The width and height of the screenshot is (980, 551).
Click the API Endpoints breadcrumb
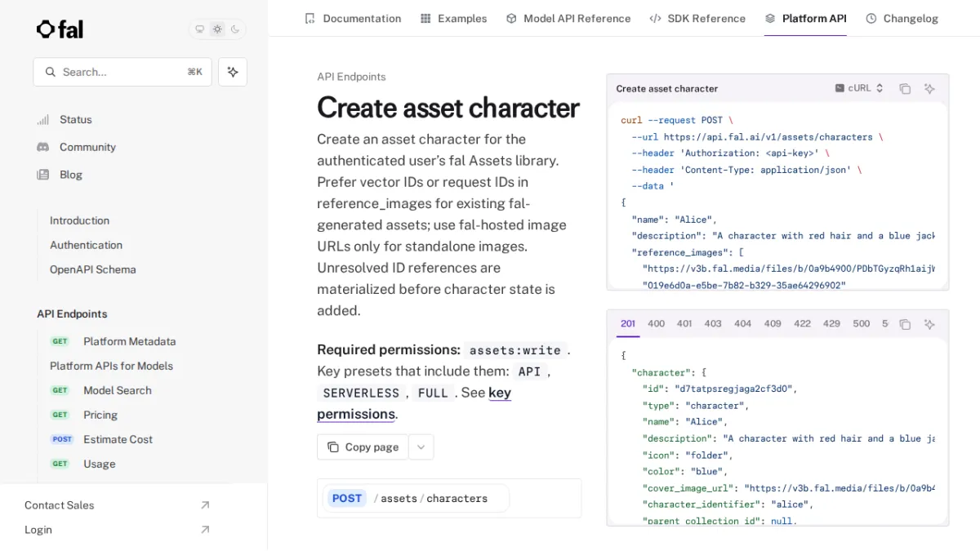click(351, 77)
